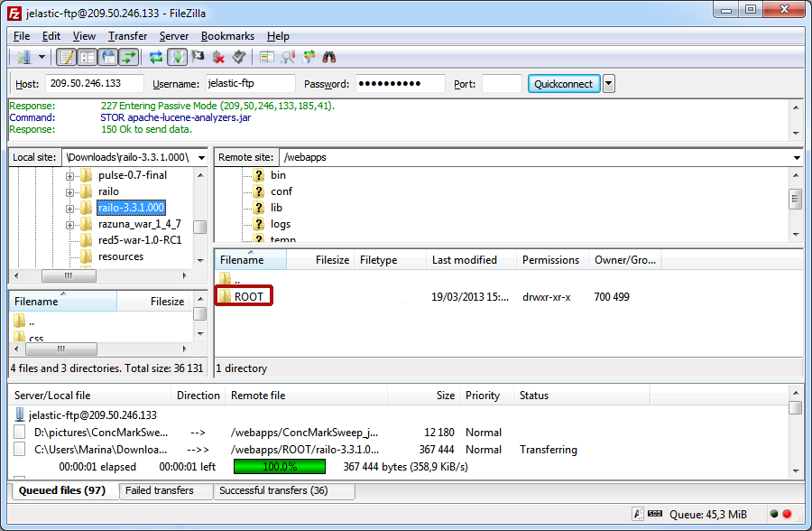Open the Help menu

(278, 36)
